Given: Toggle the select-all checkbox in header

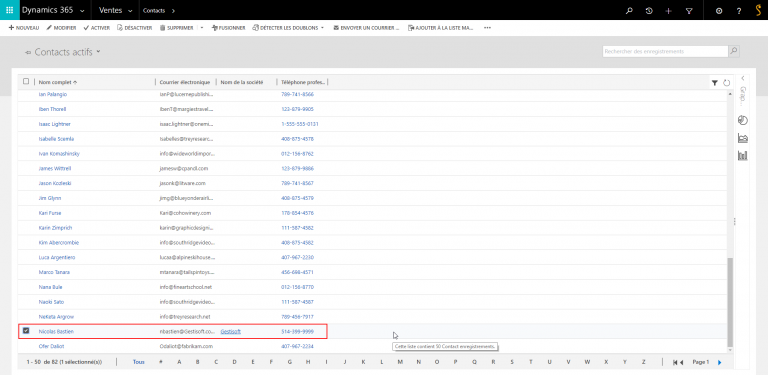Looking at the screenshot, I should 26,82.
